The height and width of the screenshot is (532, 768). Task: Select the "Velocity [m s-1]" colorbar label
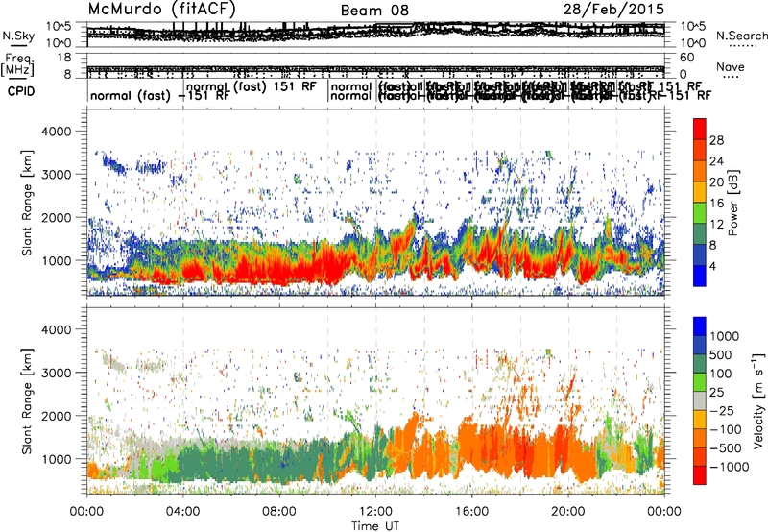click(758, 401)
